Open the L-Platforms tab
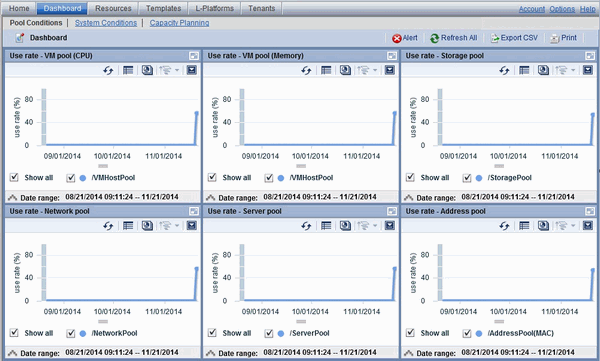 (214, 8)
